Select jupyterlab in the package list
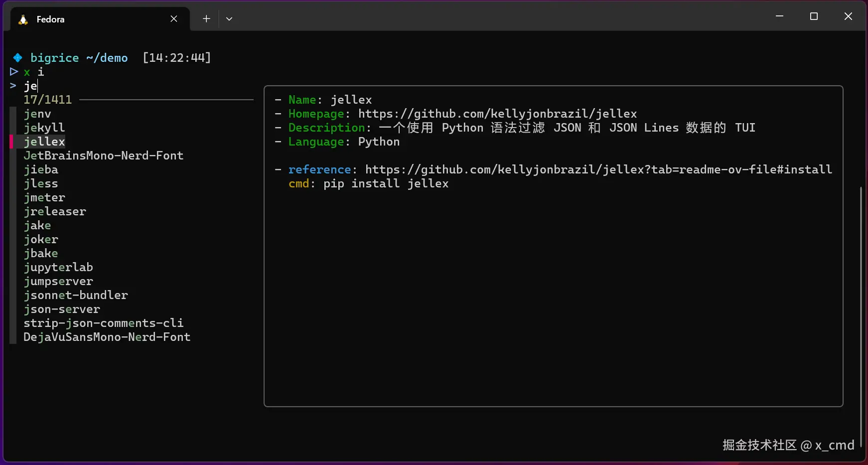The height and width of the screenshot is (465, 868). [58, 268]
